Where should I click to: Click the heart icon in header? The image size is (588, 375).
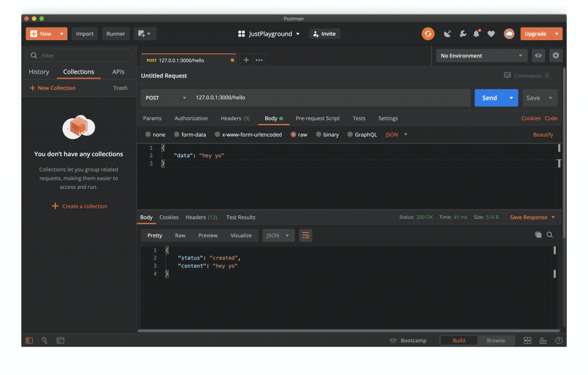(491, 34)
